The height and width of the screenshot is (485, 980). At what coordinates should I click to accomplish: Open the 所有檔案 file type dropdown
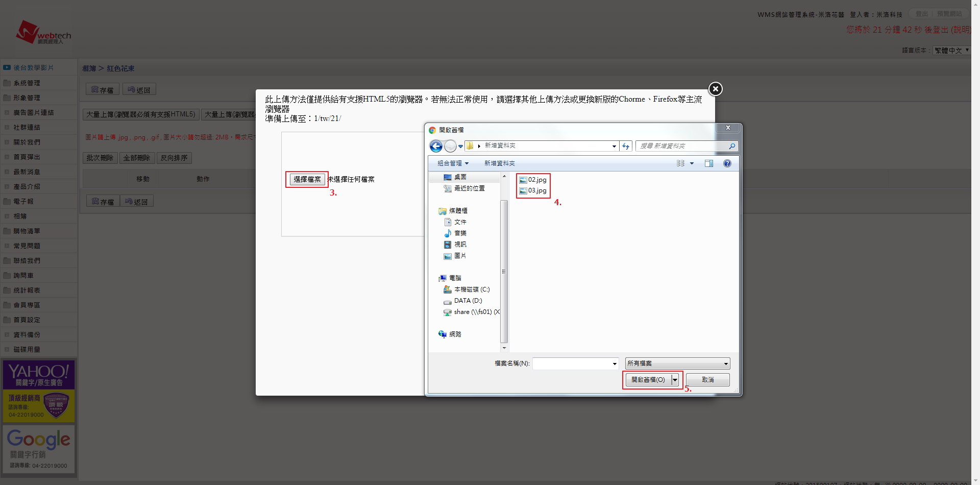(x=677, y=363)
